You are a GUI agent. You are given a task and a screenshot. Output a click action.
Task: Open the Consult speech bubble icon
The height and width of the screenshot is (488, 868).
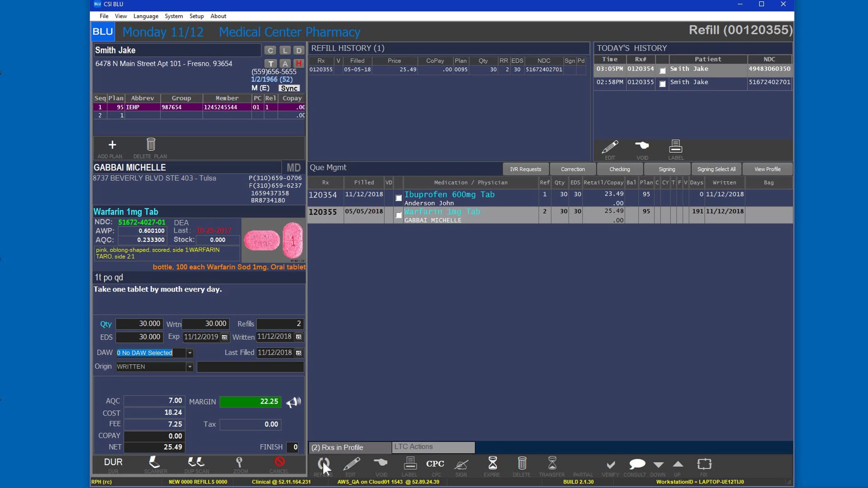tap(637, 464)
